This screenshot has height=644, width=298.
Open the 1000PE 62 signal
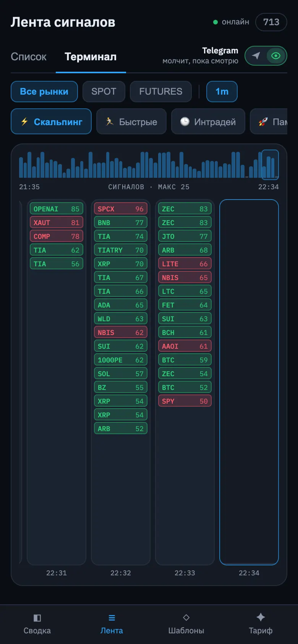(x=121, y=360)
